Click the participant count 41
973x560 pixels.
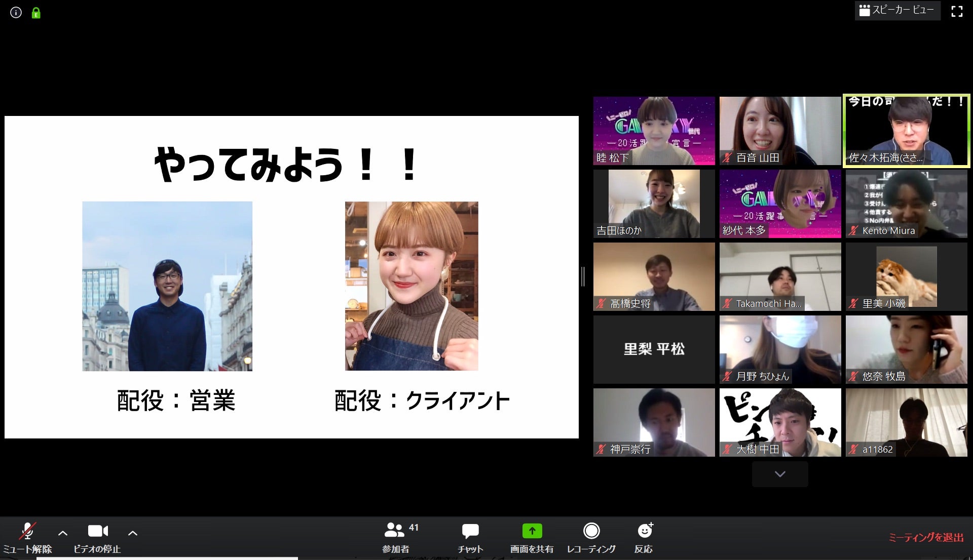tap(414, 528)
